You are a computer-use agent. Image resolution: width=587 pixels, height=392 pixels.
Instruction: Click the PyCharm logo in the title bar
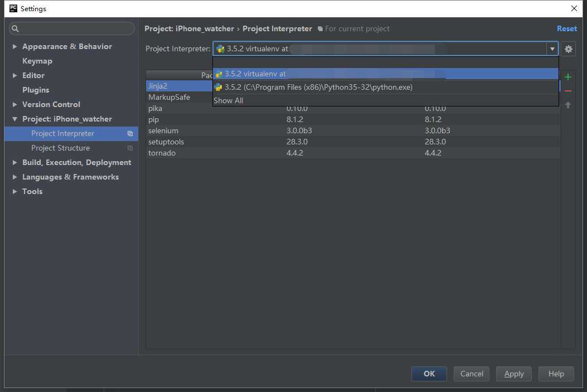13,8
